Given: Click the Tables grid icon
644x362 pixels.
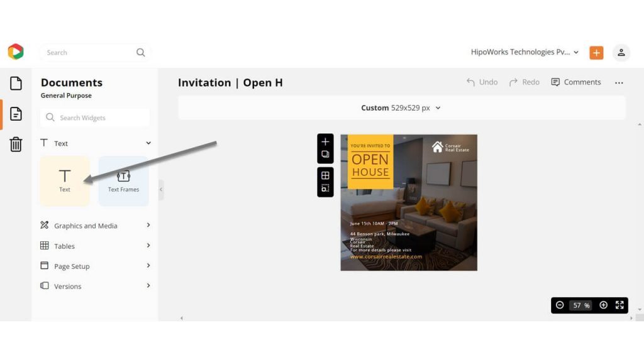Looking at the screenshot, I should click(x=45, y=246).
